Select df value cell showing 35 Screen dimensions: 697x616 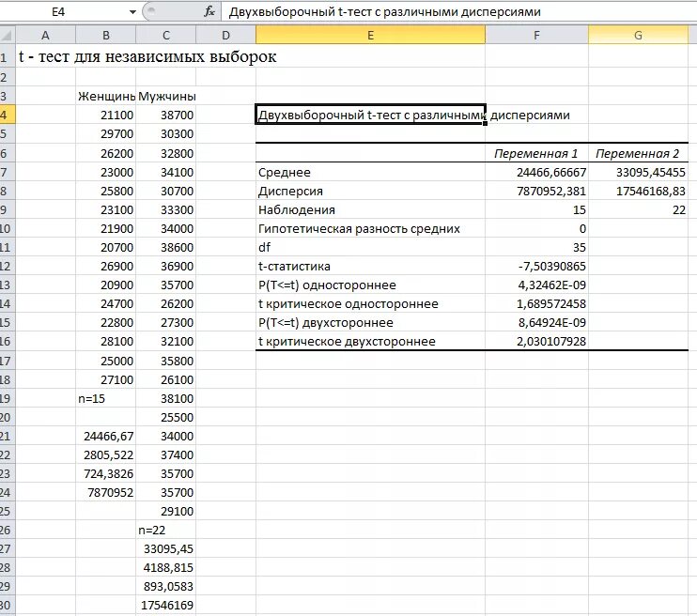click(536, 247)
